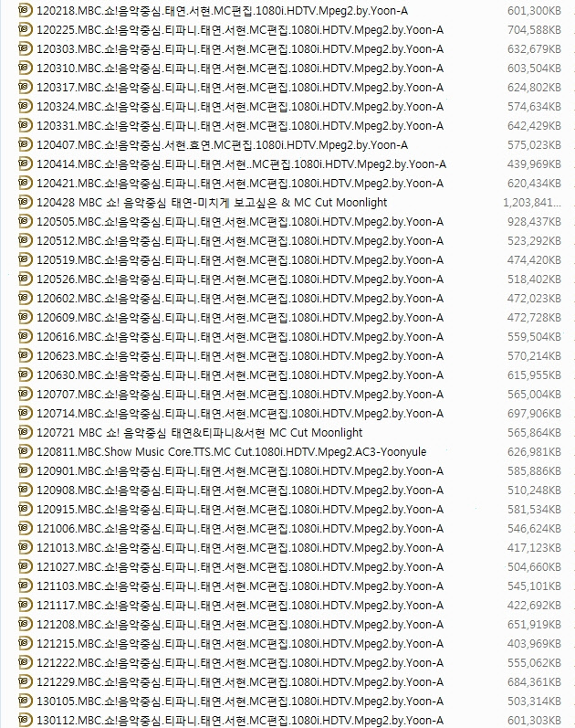Click the 474,420KB size value

(x=534, y=260)
